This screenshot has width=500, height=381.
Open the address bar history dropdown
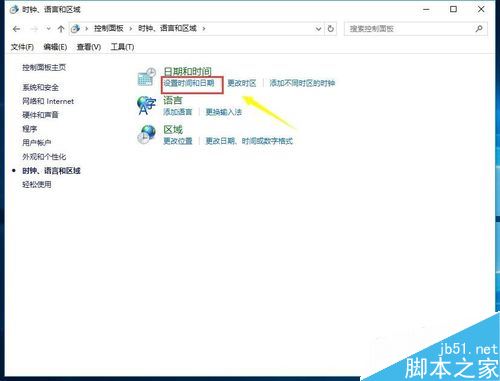pos(318,29)
